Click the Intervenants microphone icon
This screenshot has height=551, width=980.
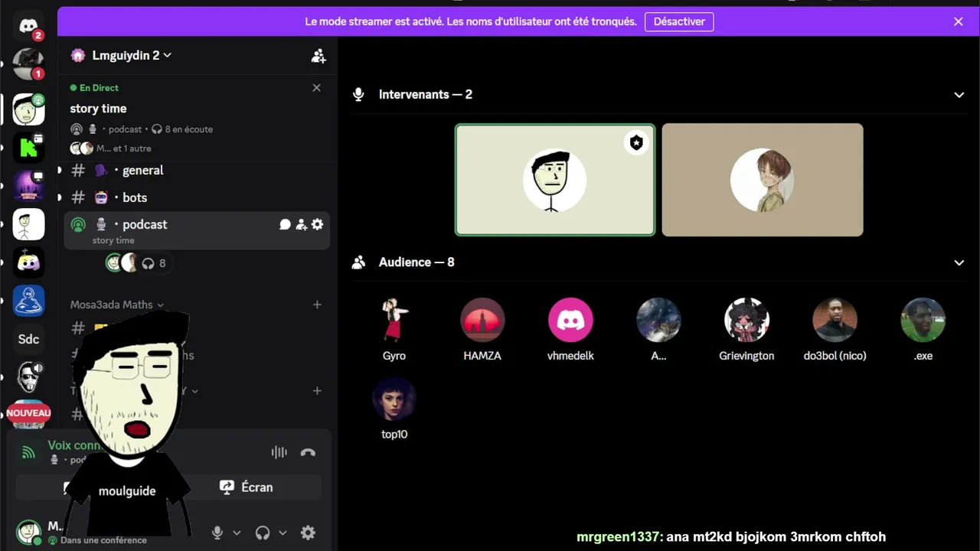coord(358,94)
